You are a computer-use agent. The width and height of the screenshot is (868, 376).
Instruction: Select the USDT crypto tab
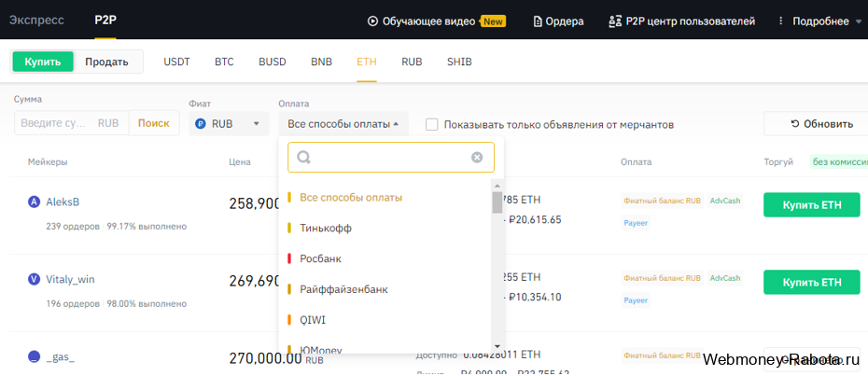pos(176,62)
